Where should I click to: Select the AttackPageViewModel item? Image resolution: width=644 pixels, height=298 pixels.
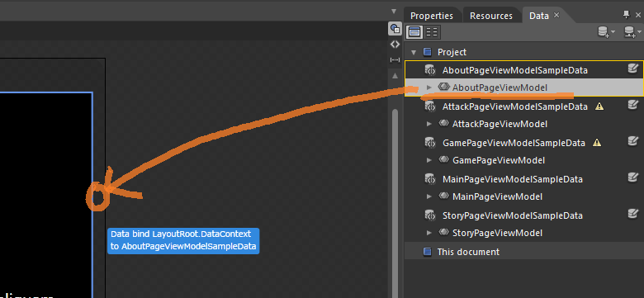point(500,124)
